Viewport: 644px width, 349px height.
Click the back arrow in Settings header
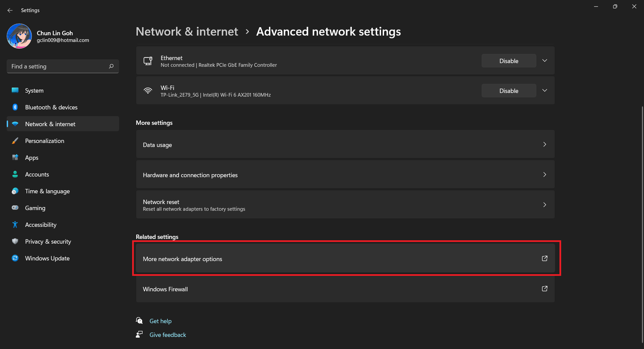pos(10,10)
